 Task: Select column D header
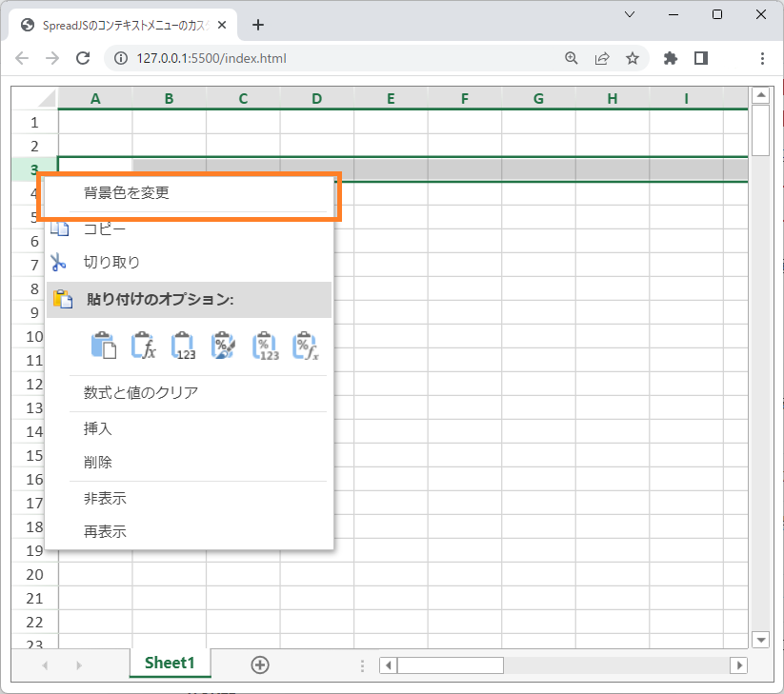point(317,98)
